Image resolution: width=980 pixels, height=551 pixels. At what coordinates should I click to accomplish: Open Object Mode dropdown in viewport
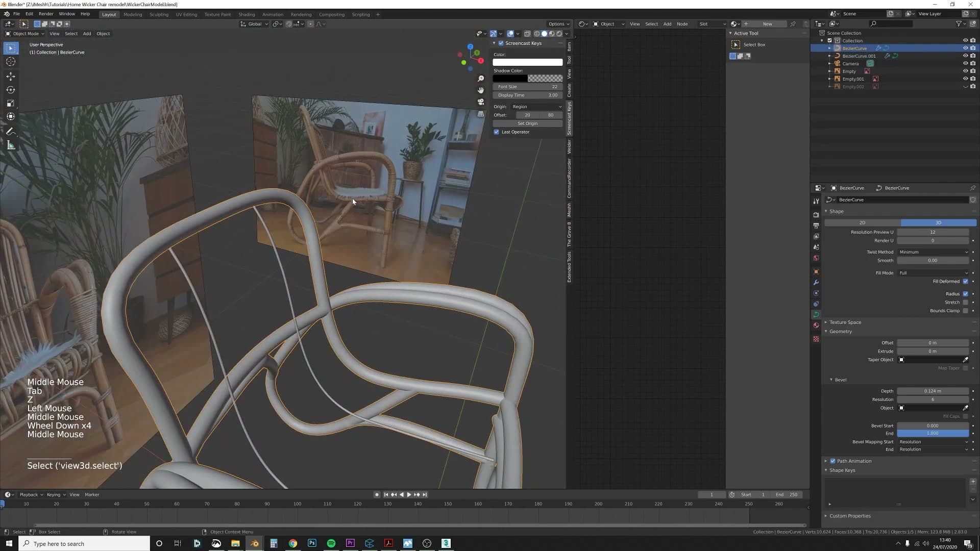point(25,34)
